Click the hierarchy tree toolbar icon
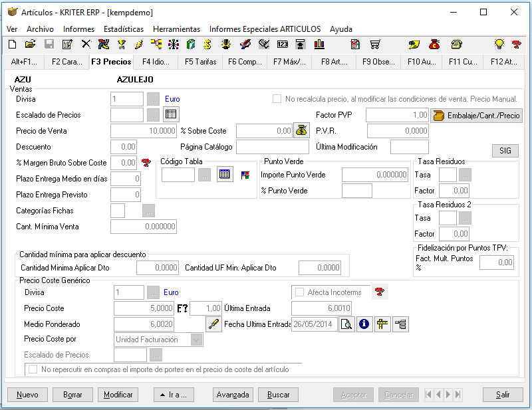The width and height of the screenshot is (532, 410). coord(156,45)
